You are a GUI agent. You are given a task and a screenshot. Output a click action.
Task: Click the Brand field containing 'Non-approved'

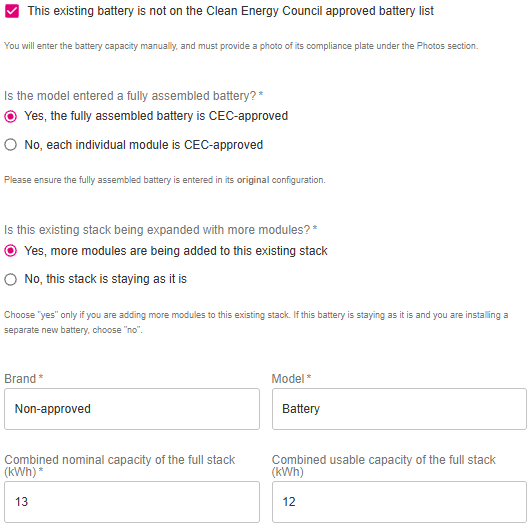click(x=132, y=409)
